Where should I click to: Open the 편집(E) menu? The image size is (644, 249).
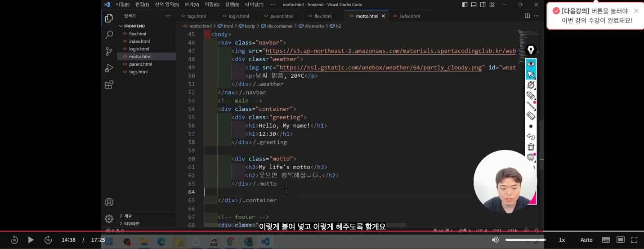point(142,4)
